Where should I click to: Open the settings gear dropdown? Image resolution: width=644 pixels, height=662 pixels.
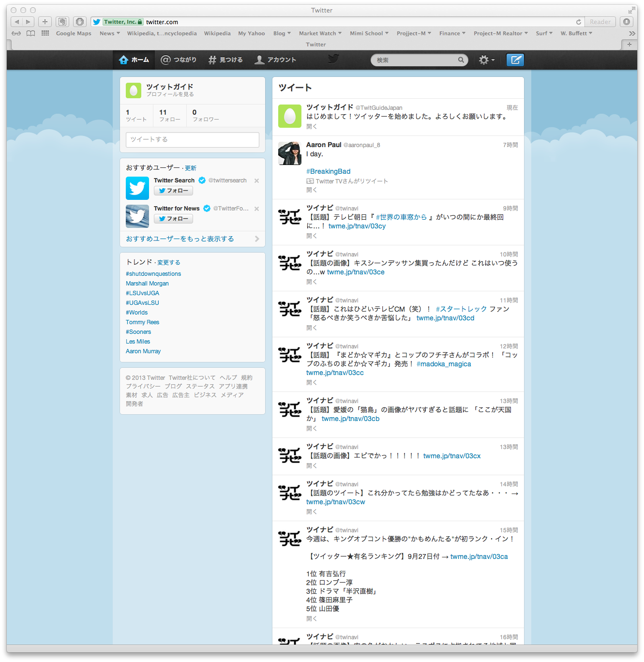(x=487, y=60)
